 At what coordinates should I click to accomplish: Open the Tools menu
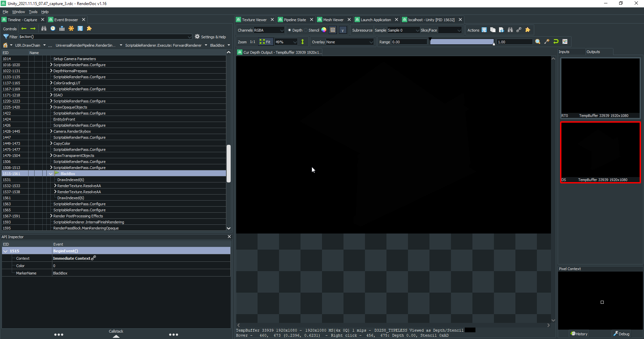[33, 12]
